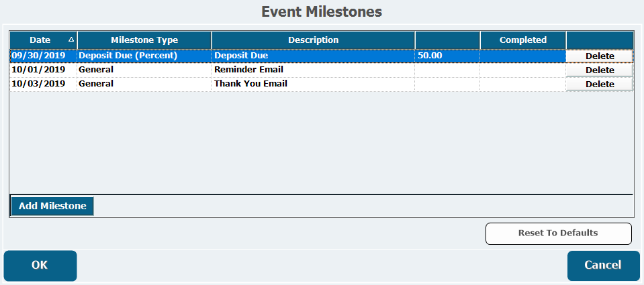Click the 50.00 percent value cell
Screen dimensions: 644x285
(x=430, y=56)
